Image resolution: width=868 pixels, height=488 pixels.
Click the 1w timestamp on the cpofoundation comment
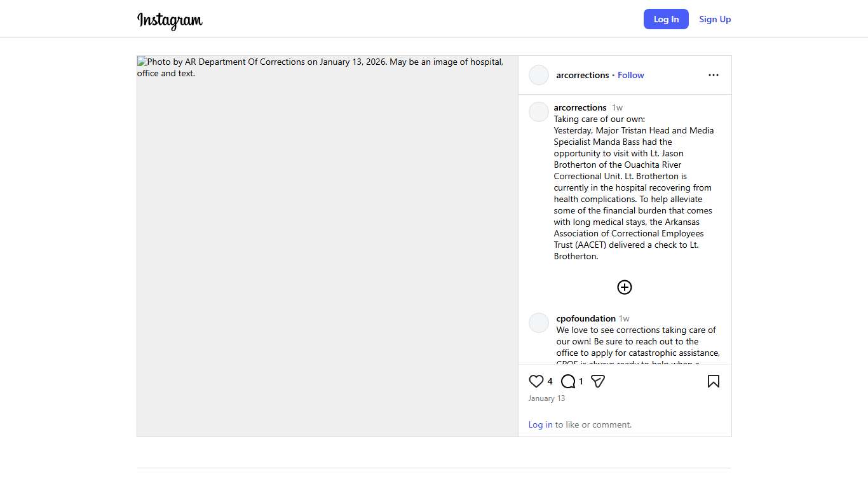click(x=624, y=318)
